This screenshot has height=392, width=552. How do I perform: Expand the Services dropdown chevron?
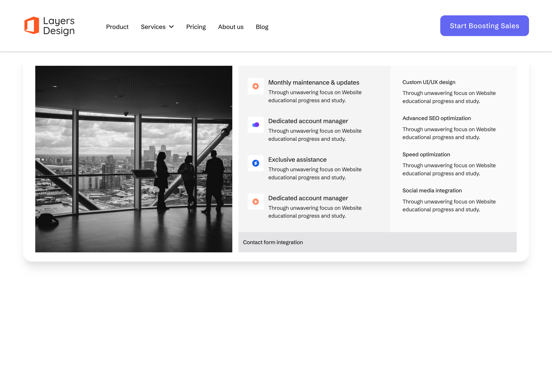pos(171,27)
